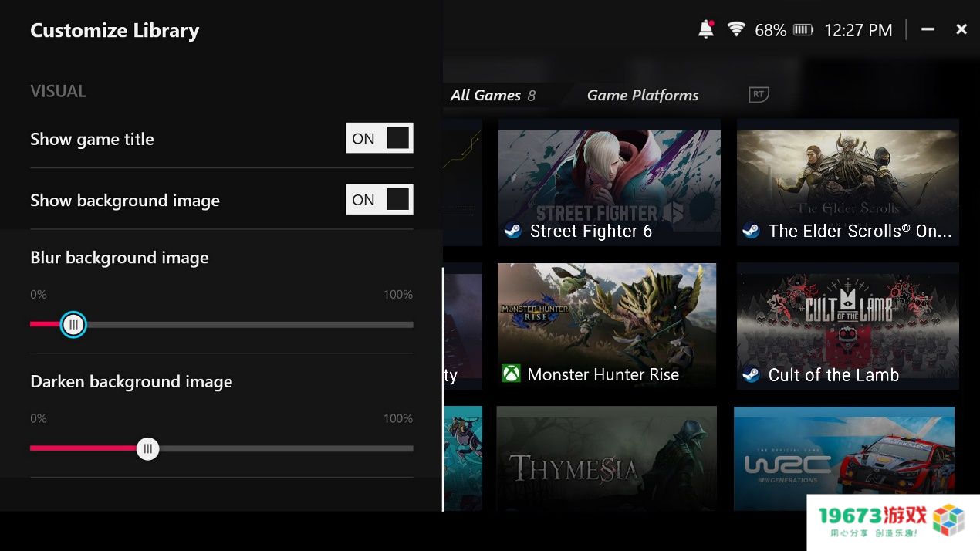Click the "Blur background image" label
The height and width of the screenshot is (551, 980).
pos(120,258)
